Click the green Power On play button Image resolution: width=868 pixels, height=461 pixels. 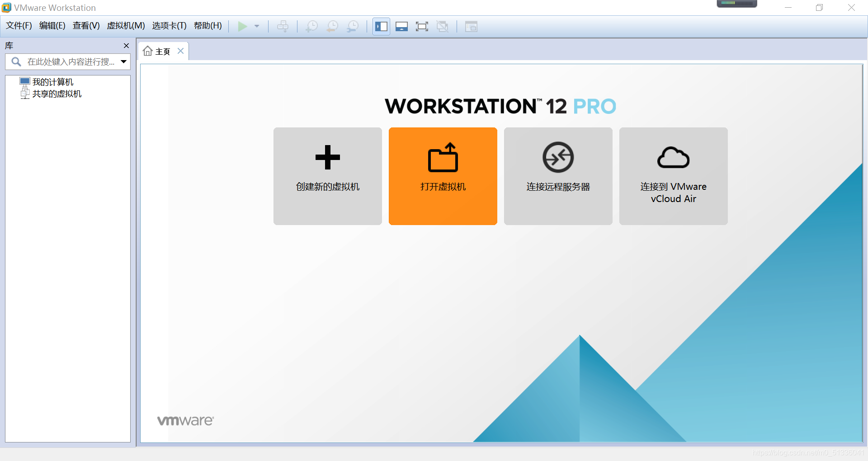242,26
